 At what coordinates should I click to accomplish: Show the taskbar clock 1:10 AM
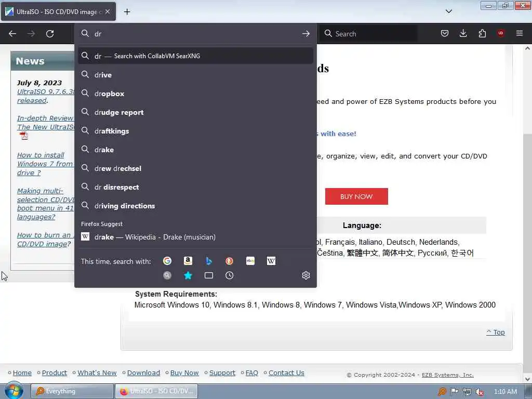505,392
